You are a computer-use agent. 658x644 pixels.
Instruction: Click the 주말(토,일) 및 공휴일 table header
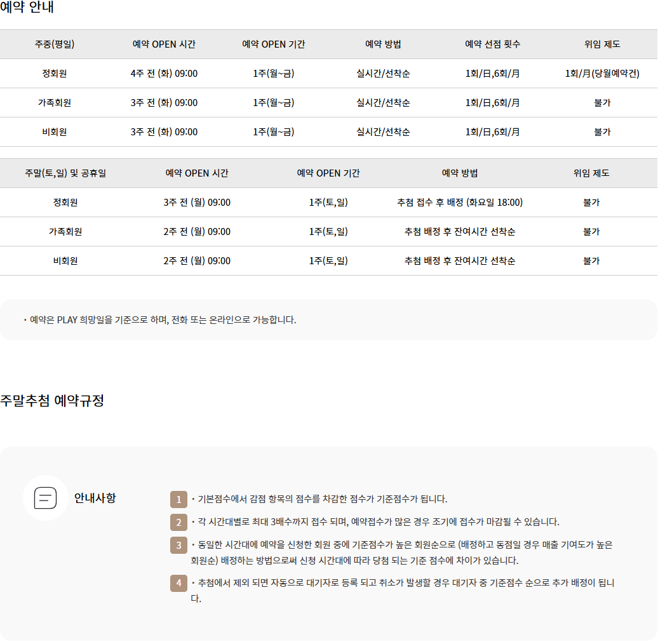pos(65,173)
